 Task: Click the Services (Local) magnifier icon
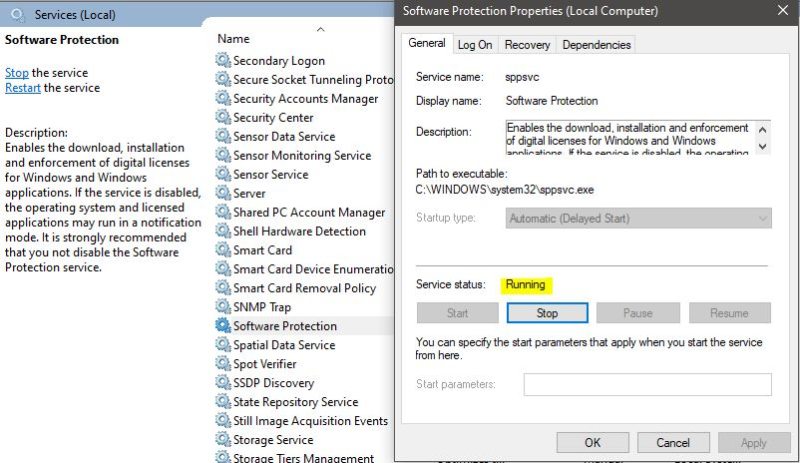coord(18,15)
